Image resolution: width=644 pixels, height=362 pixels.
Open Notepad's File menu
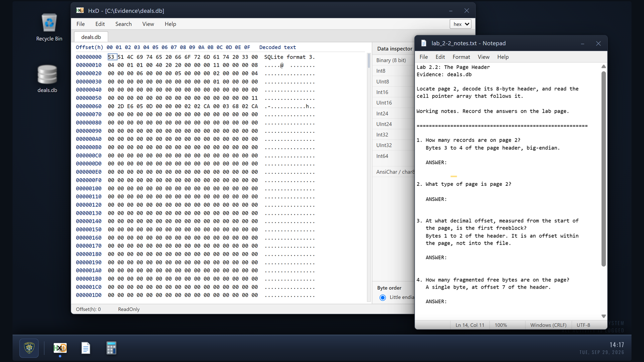(423, 57)
